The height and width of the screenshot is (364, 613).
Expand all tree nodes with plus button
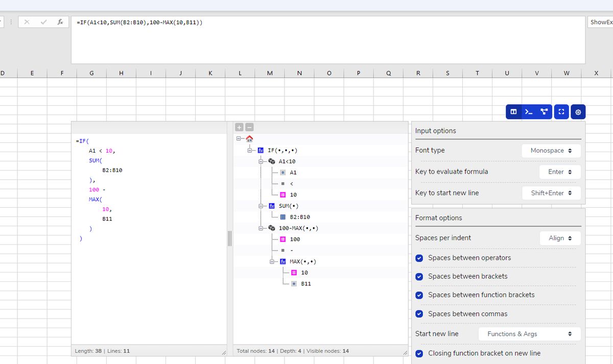[x=240, y=127]
